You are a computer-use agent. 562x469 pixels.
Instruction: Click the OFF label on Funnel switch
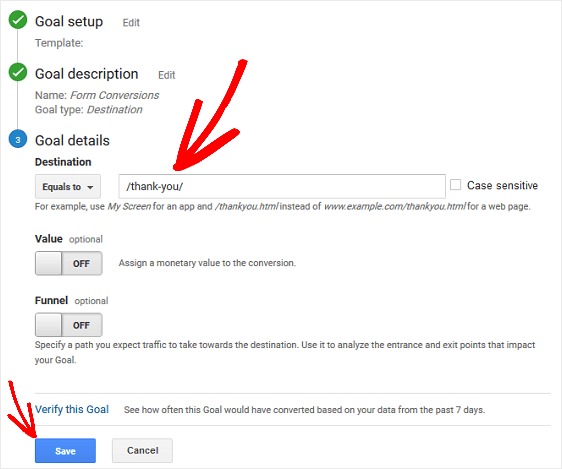81,325
